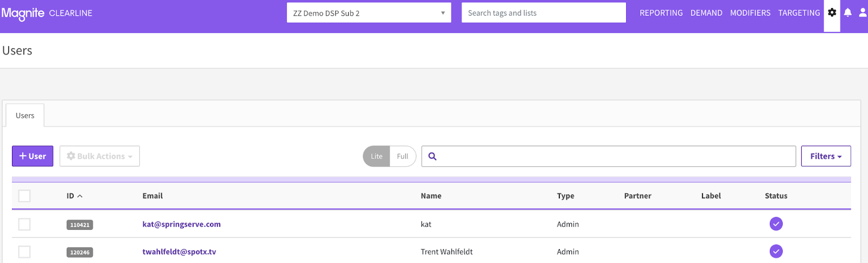
Task: Switch the view to Full
Action: (402, 156)
